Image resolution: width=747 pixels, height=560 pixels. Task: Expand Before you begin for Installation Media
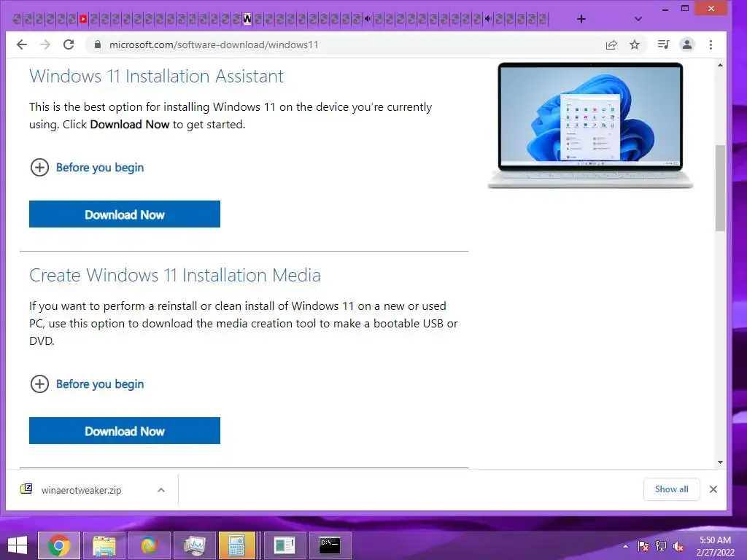(x=87, y=384)
